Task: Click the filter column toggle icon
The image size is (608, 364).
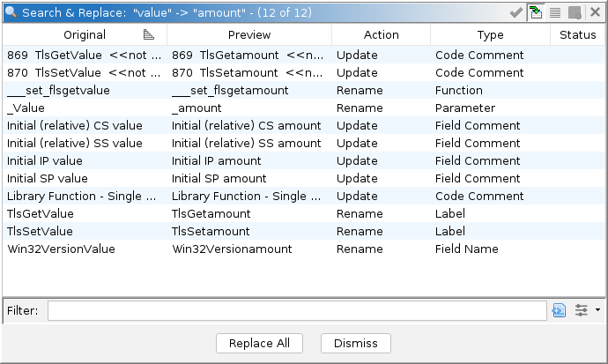Action: pyautogui.click(x=559, y=310)
